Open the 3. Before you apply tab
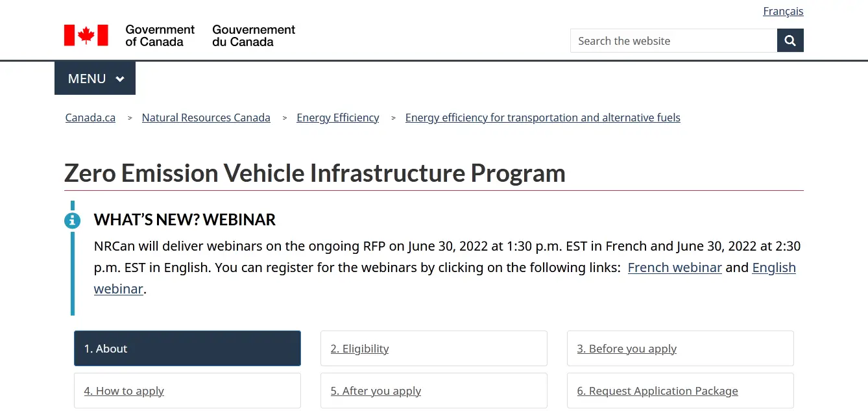This screenshot has width=868, height=411. (680, 349)
